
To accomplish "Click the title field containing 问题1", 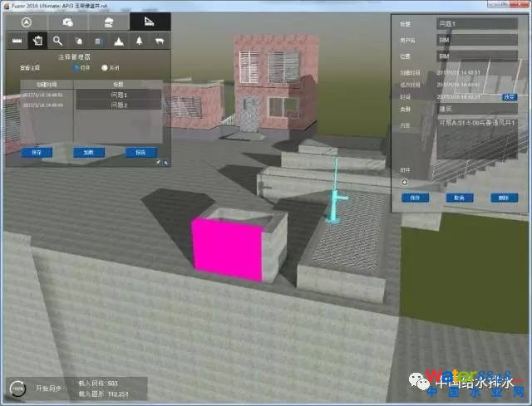I will pos(476,23).
